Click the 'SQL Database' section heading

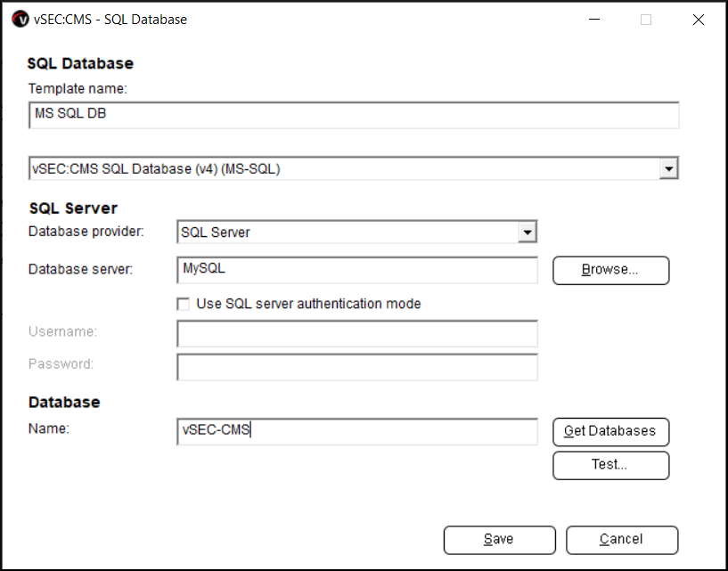80,63
